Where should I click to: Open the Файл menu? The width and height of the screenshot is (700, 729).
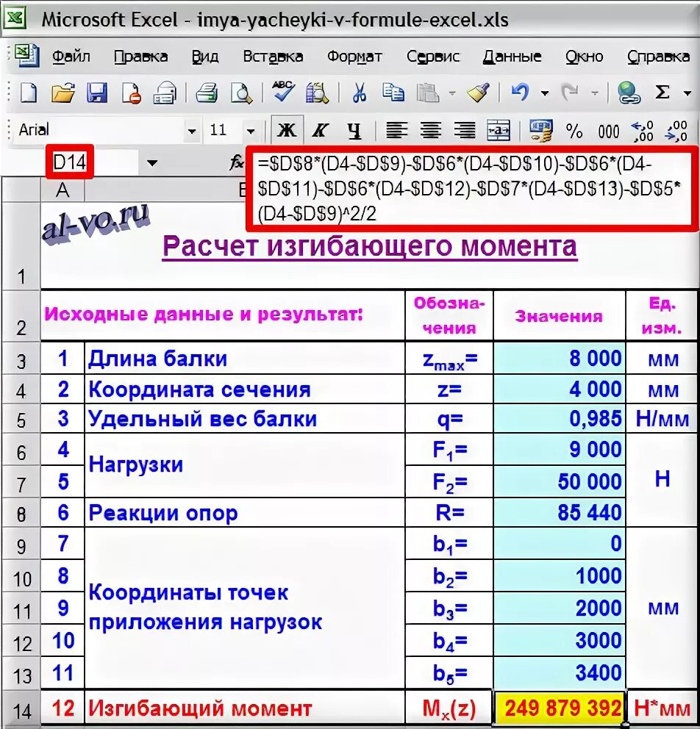click(x=71, y=57)
